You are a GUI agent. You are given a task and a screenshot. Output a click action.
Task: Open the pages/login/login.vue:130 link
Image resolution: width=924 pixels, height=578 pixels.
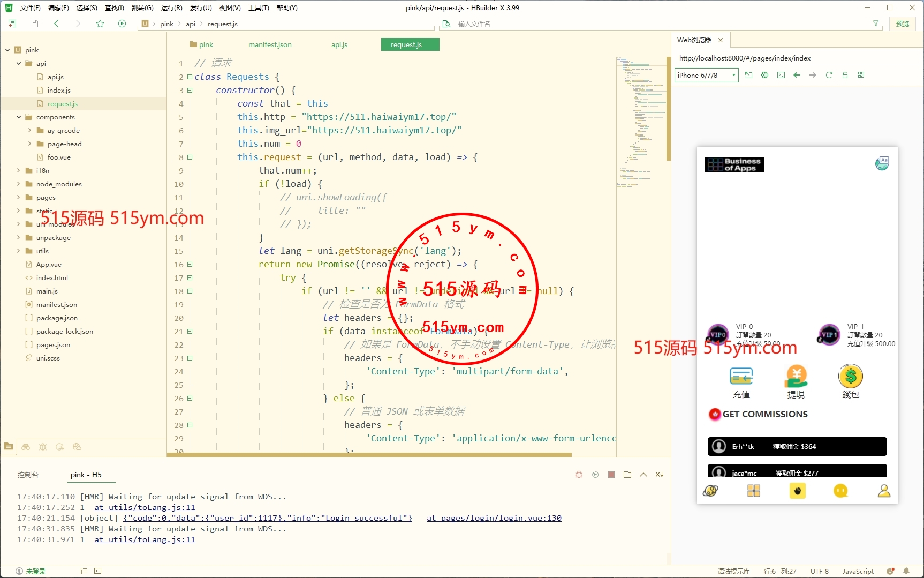coord(494,518)
